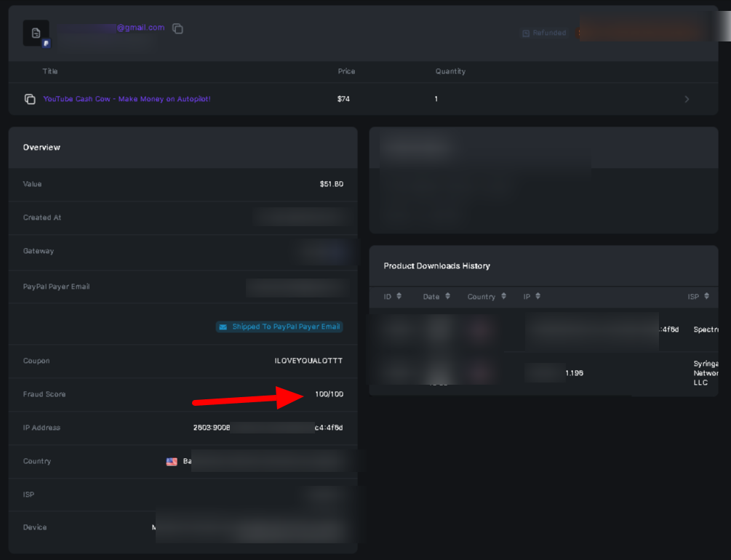This screenshot has height=560, width=731.
Task: Sort downloads by Country column
Action: pos(503,296)
